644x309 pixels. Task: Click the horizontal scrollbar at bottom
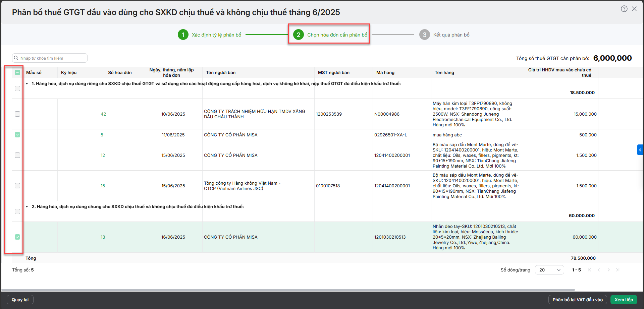click(288, 290)
